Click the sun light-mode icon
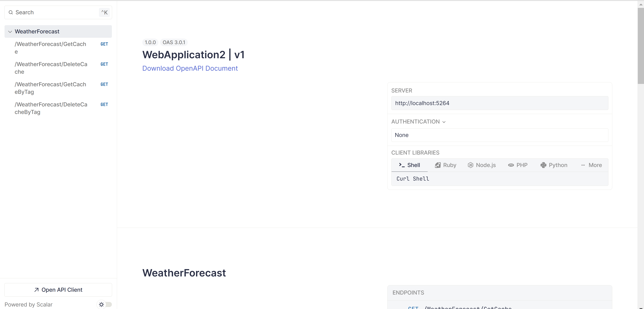 [101, 304]
